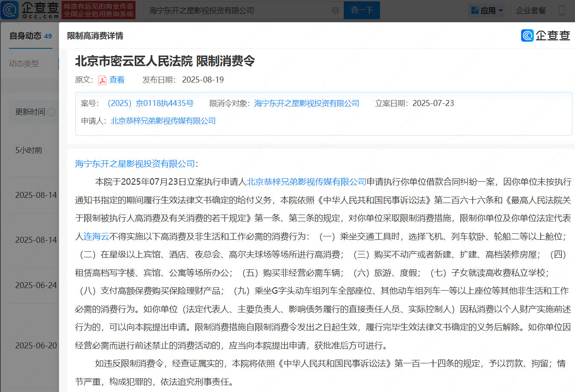
Task: Click the banner ad next to the logo
Action: (99, 10)
